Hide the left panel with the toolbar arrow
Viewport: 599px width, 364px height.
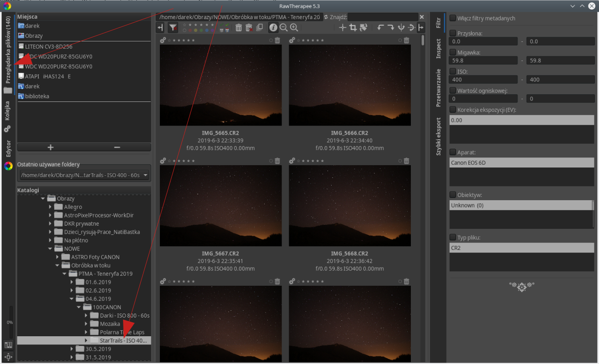coord(160,28)
